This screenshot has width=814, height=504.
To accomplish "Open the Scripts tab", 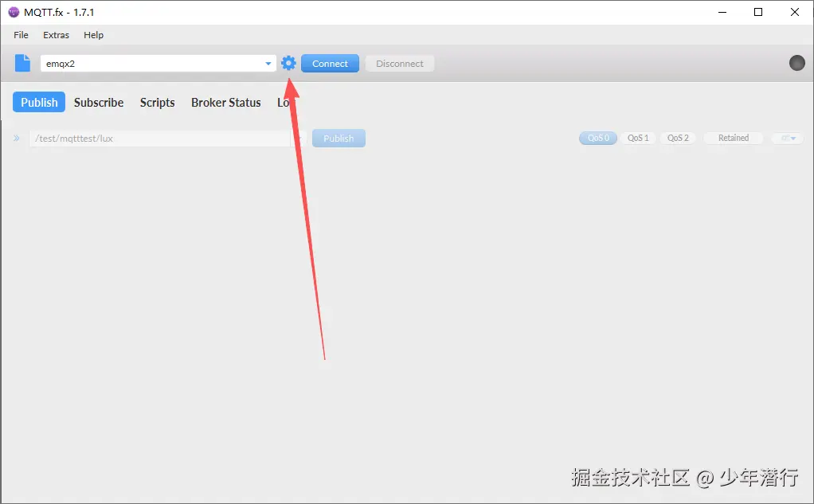I will [x=157, y=102].
